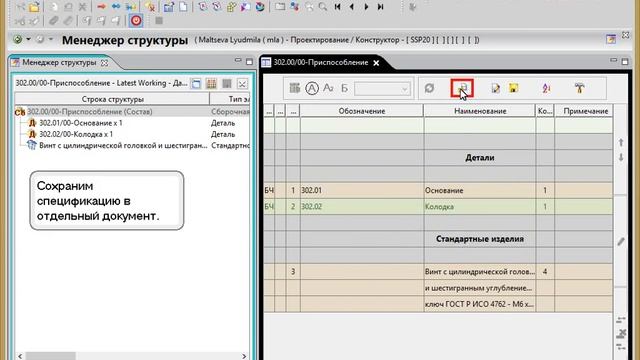The width and height of the screenshot is (640, 360).
Task: Maximize the specification editor panel
Action: click(x=625, y=61)
